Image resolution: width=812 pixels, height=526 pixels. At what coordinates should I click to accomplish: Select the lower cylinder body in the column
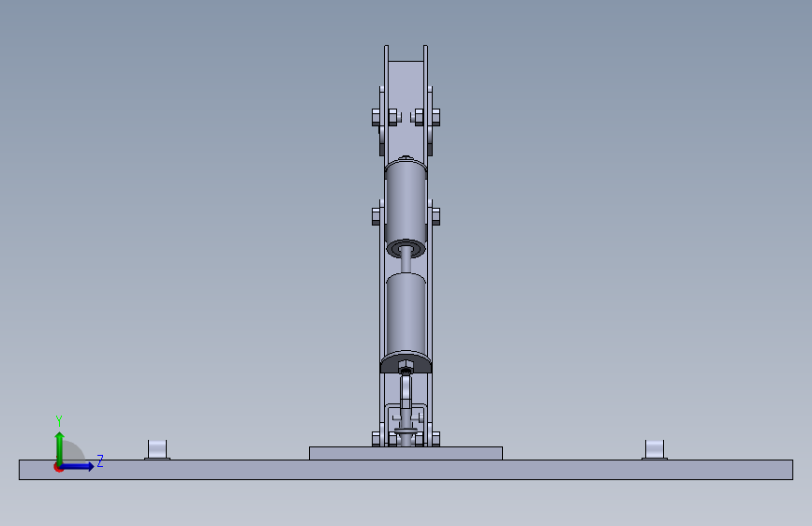point(406,315)
